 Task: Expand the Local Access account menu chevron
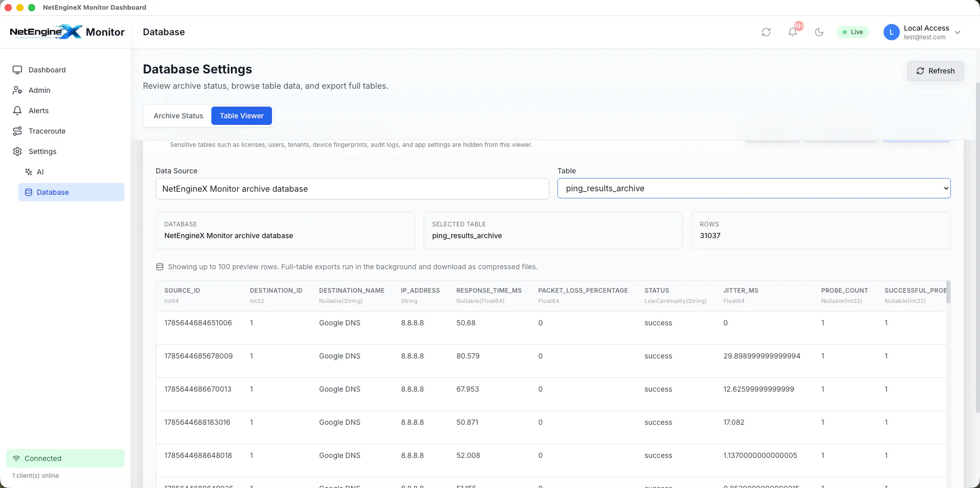tap(958, 32)
